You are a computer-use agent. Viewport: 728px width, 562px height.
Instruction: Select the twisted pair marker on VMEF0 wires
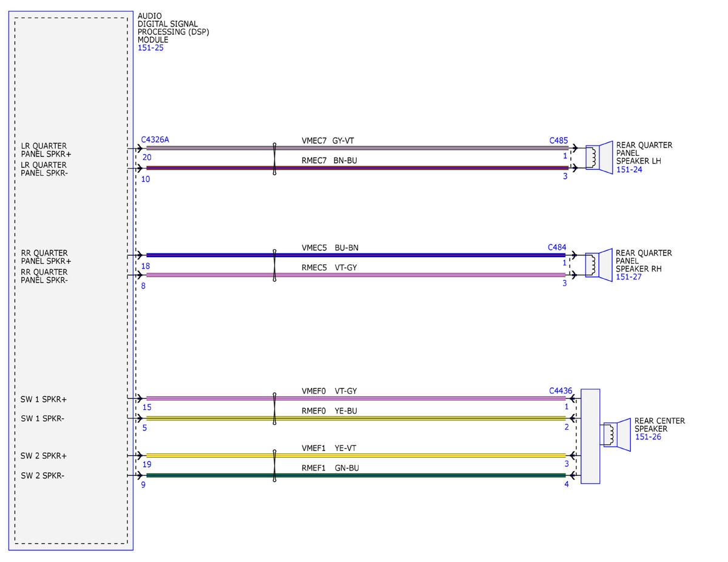tap(275, 409)
